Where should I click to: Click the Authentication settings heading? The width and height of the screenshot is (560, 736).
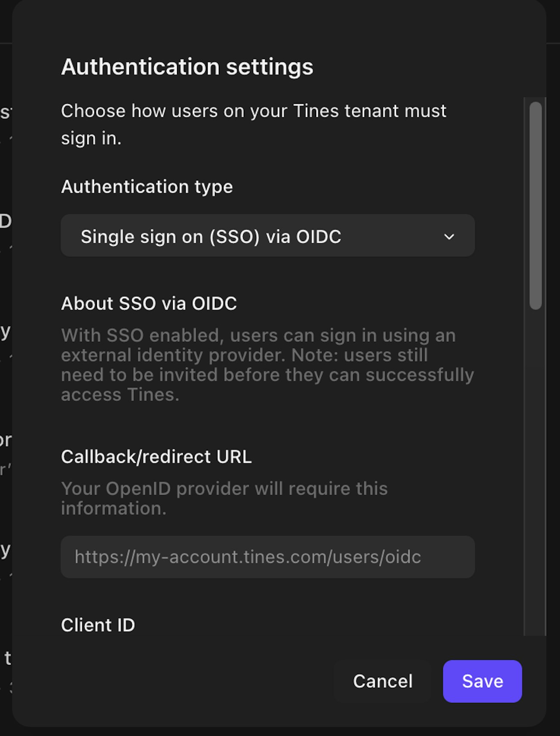click(187, 67)
